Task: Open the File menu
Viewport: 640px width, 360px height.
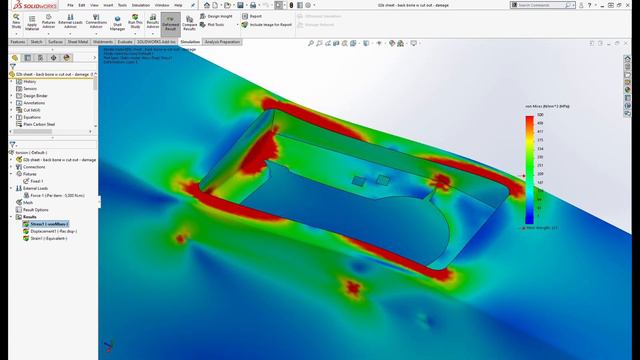Action: [x=70, y=5]
